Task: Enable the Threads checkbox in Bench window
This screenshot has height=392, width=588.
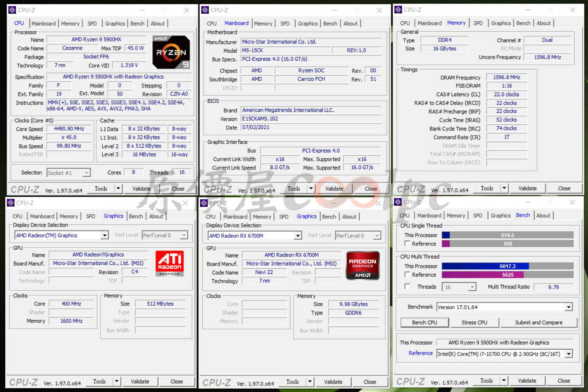Action: pyautogui.click(x=407, y=286)
